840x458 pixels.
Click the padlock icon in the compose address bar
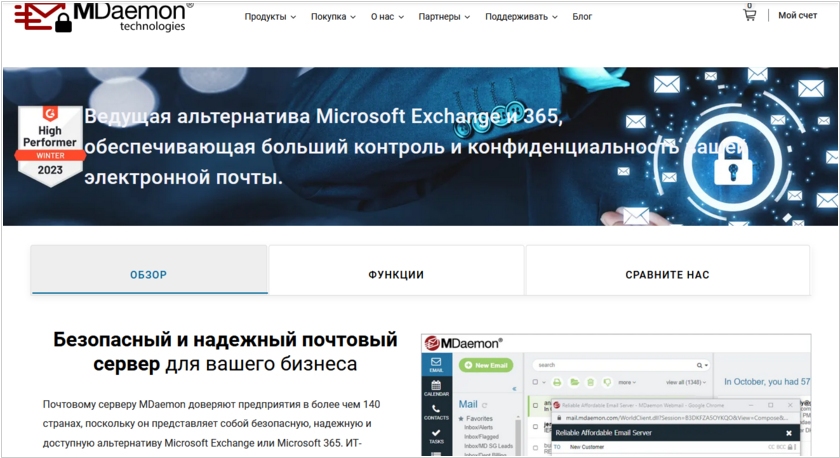click(559, 418)
